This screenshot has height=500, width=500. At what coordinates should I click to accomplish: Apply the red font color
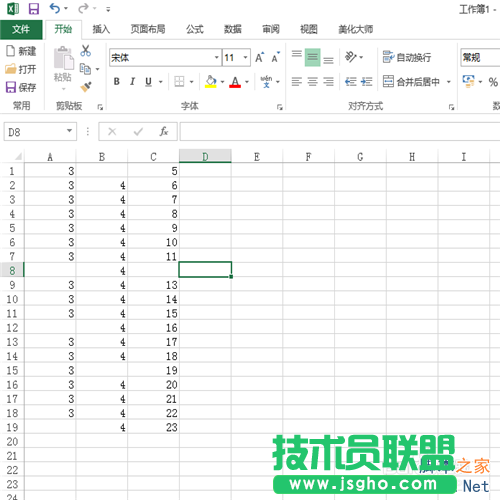coord(235,81)
